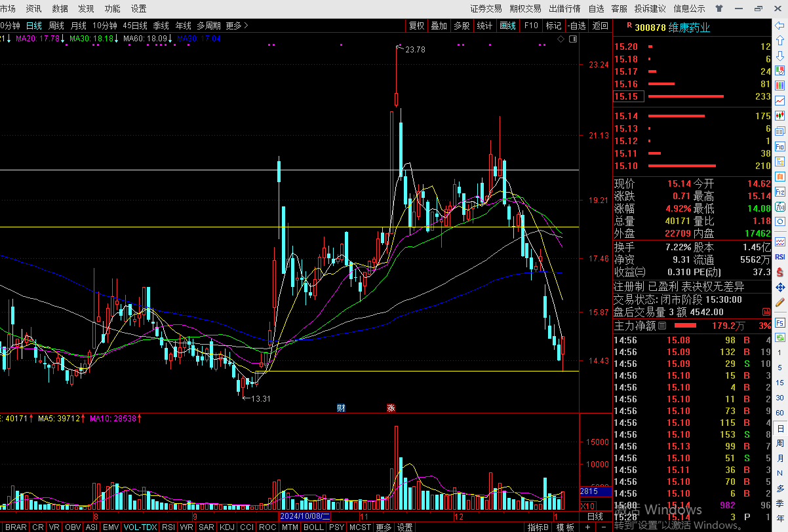
Task: Click the four-way move arrows icon
Action: (x=780, y=288)
